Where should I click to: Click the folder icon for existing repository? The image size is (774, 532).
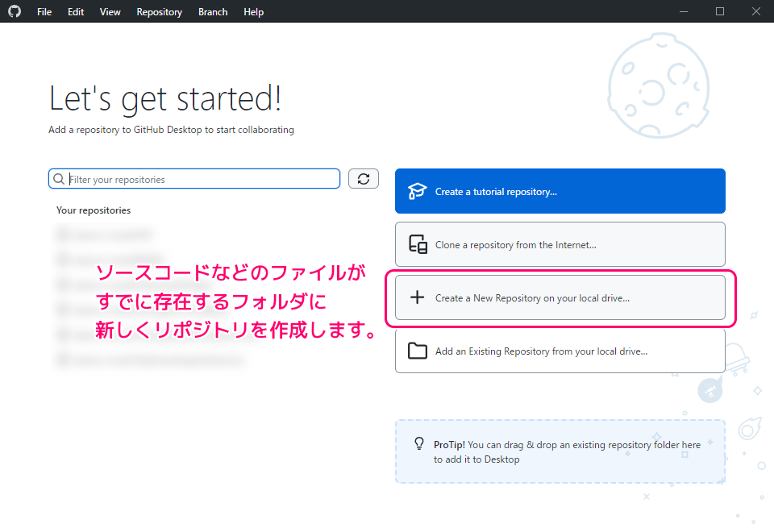click(418, 351)
